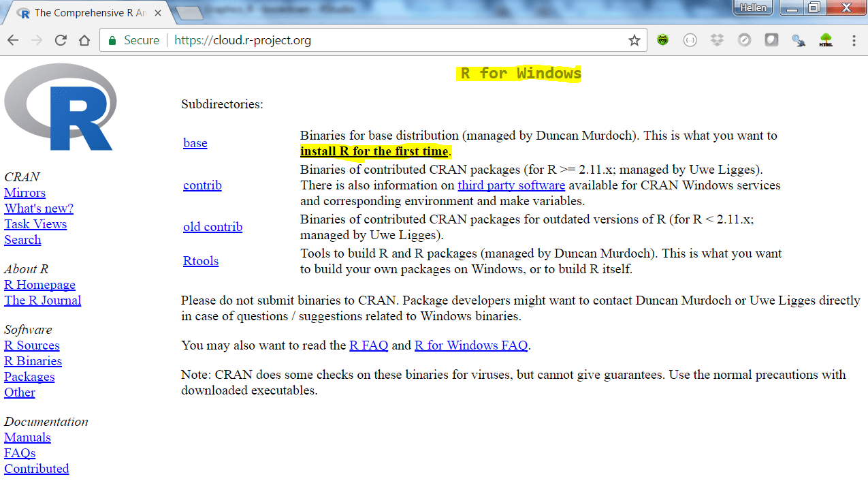Open Task Views in the sidebar
868x494 pixels.
click(35, 224)
